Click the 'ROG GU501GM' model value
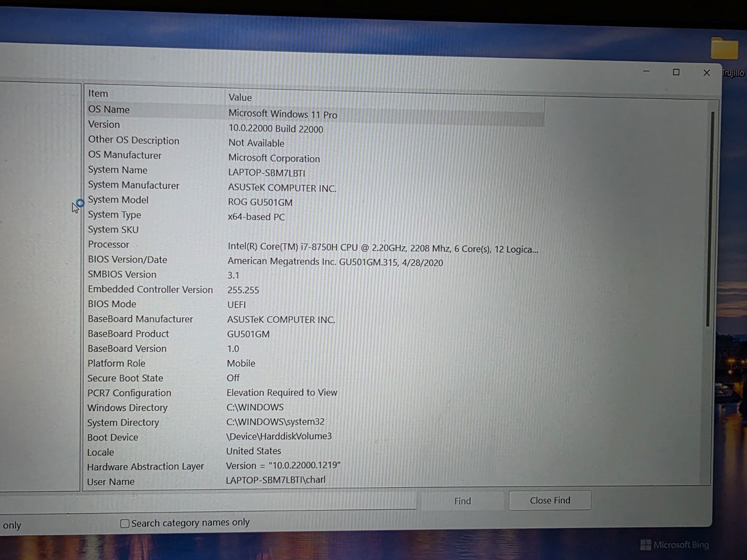 [260, 202]
